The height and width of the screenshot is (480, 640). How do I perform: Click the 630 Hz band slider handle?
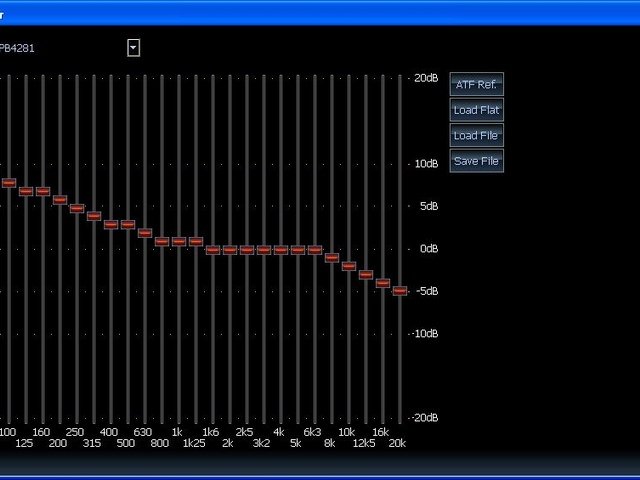(145, 233)
